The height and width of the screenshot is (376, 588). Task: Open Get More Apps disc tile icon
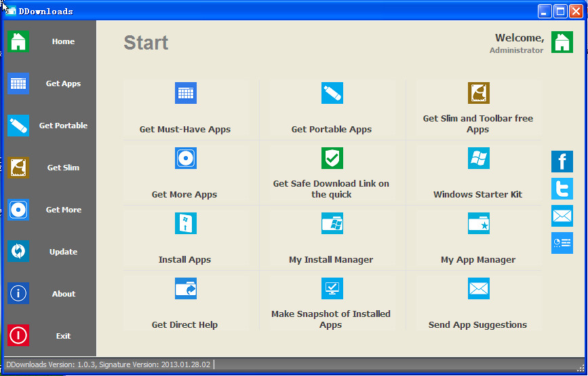tap(186, 158)
